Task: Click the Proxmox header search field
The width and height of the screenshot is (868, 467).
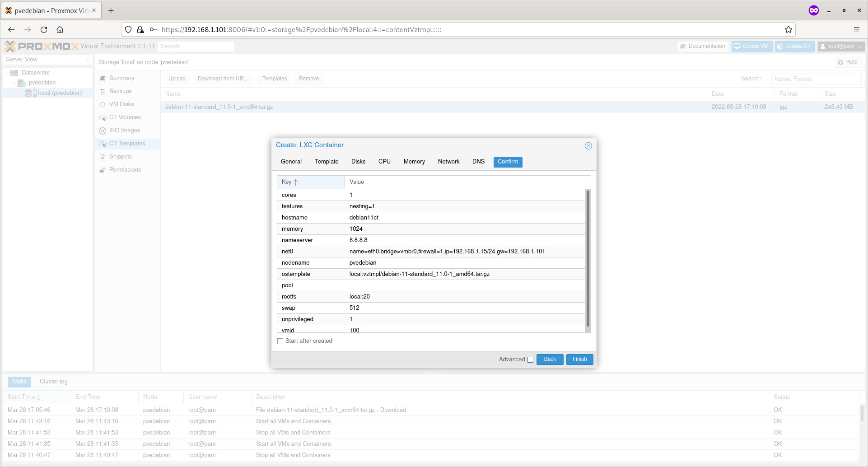Action: pyautogui.click(x=196, y=47)
